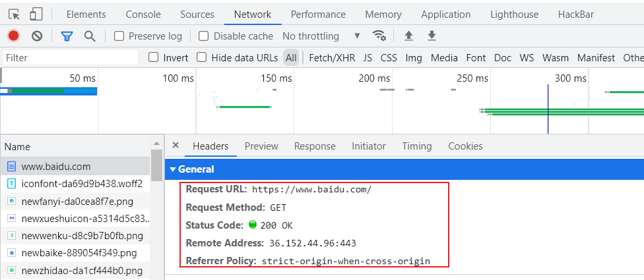This screenshot has height=280, width=644.
Task: Stop recording network log
Action: (x=13, y=36)
